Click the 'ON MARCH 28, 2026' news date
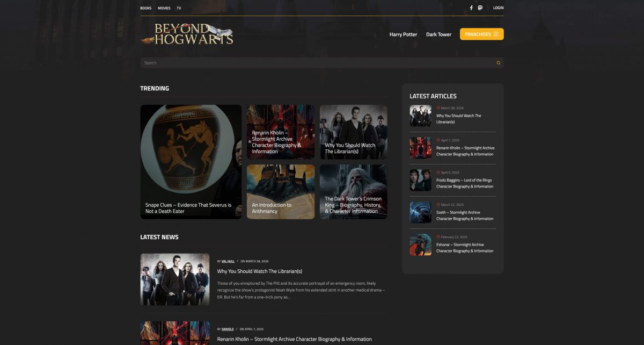 [x=254, y=261]
